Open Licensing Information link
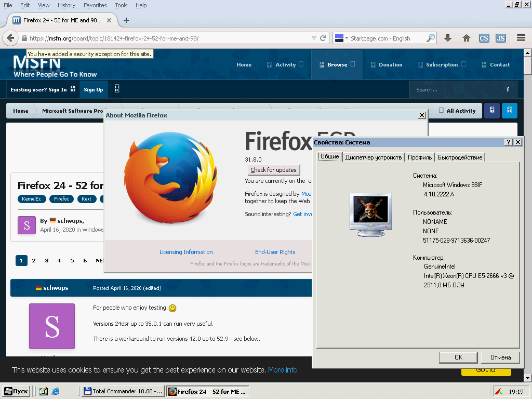 tap(186, 252)
